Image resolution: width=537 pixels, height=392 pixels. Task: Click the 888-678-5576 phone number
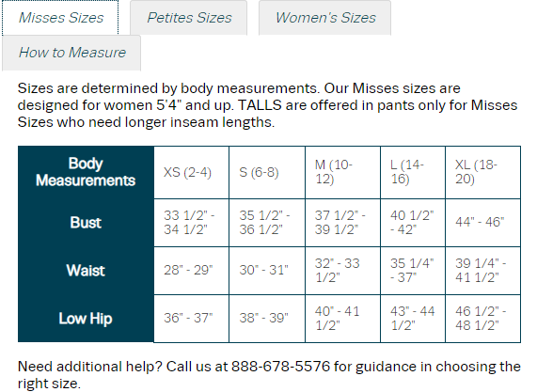point(281,367)
